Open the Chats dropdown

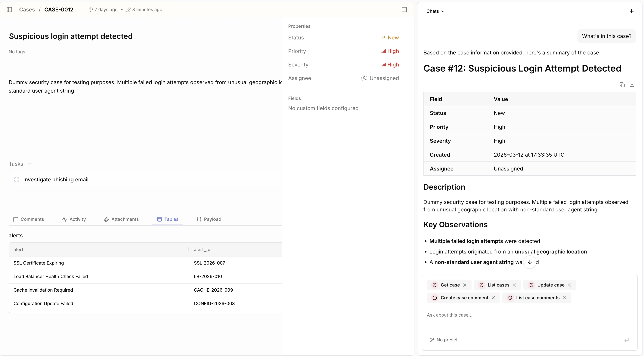tap(435, 11)
